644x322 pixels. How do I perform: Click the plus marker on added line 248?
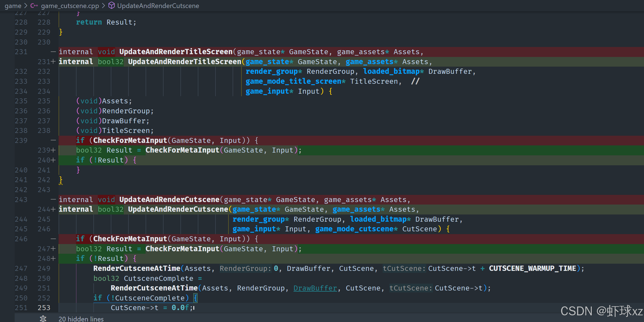pyautogui.click(x=53, y=258)
